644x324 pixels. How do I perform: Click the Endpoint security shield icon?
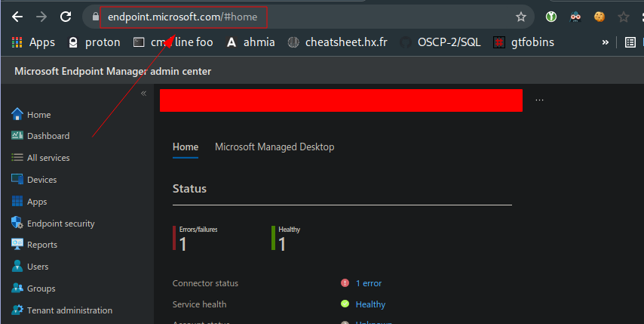tap(17, 223)
